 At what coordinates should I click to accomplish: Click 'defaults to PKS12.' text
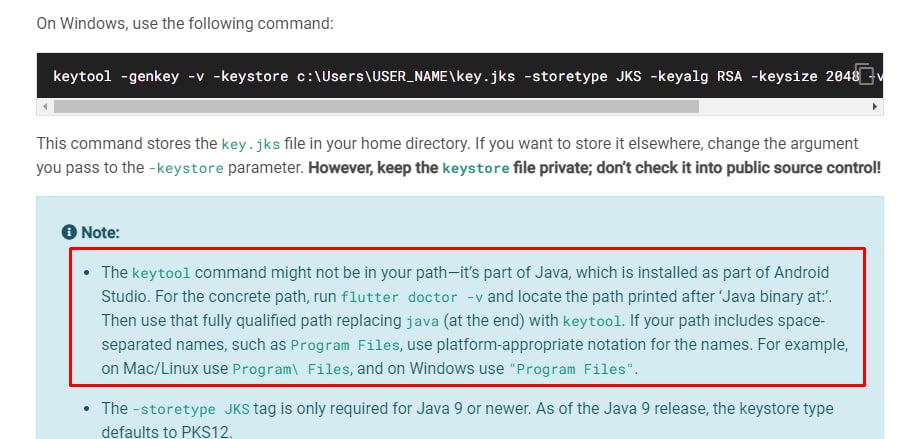(167, 432)
